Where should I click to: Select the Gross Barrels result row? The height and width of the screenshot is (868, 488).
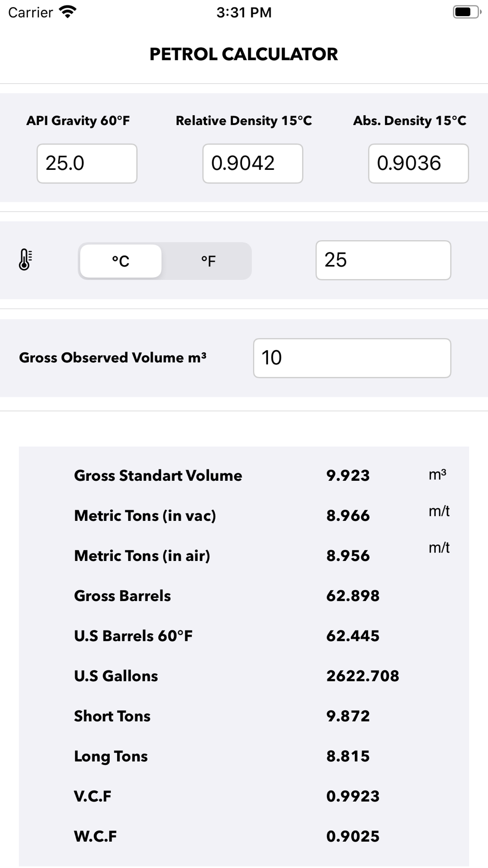244,596
